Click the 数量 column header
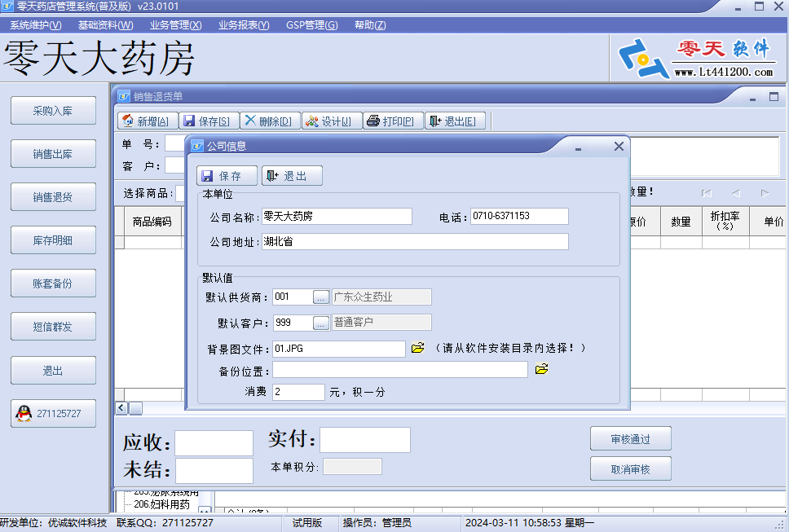Screen dimensions: 789x532 click(x=681, y=222)
